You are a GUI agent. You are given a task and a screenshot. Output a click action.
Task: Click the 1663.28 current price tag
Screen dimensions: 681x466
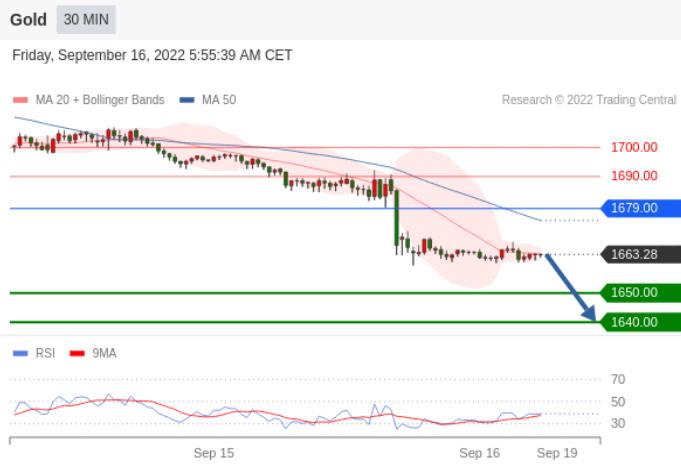coord(641,254)
